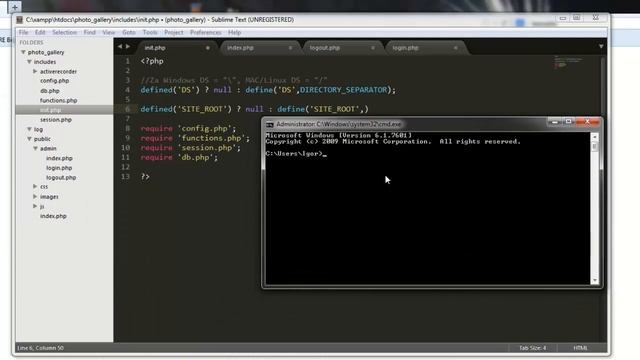The height and width of the screenshot is (360, 640).
Task: Minimize the Sublime Text window
Action: (563, 18)
